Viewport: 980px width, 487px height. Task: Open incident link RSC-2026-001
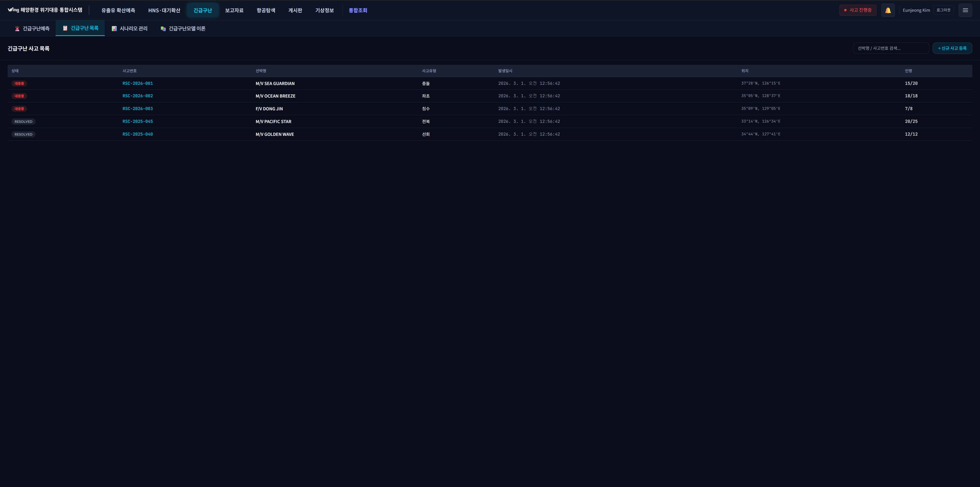tap(137, 84)
